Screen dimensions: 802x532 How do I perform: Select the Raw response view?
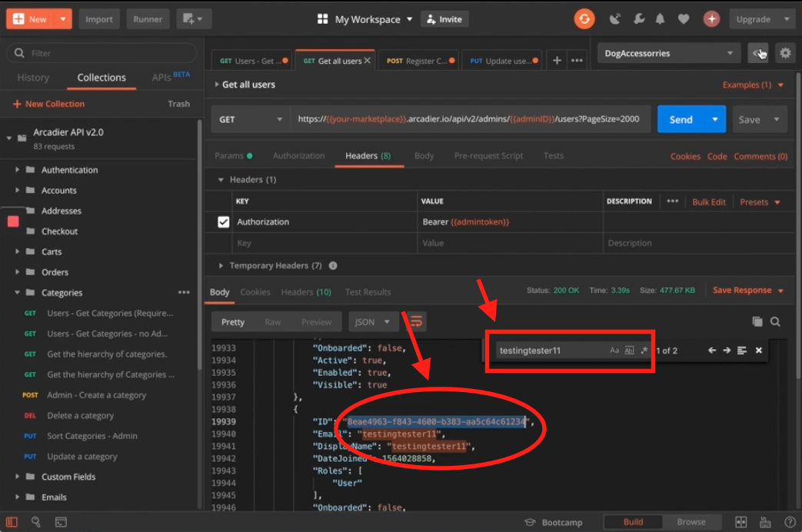pyautogui.click(x=272, y=322)
